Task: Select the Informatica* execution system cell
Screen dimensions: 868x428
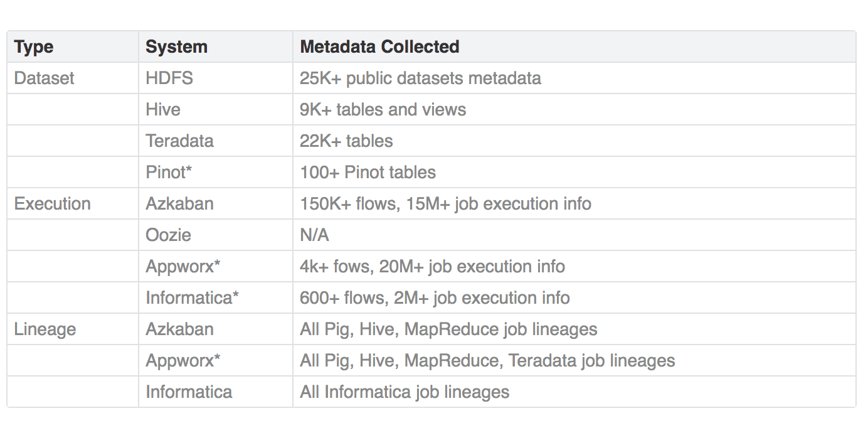Action: pyautogui.click(x=192, y=298)
